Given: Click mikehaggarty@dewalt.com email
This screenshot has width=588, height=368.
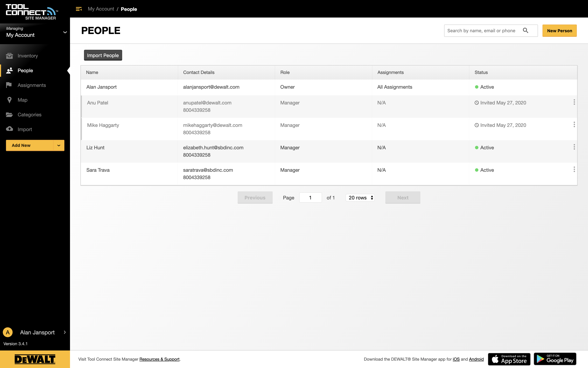Looking at the screenshot, I should pos(213,125).
